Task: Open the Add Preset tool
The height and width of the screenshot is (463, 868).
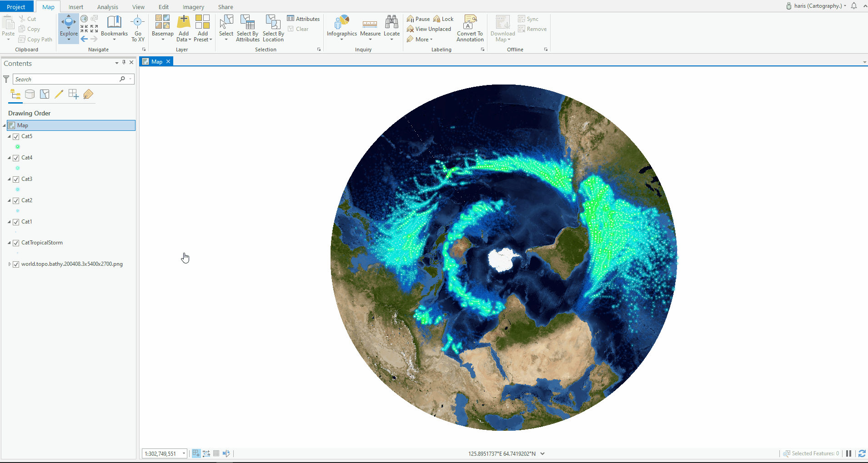Action: click(203, 28)
